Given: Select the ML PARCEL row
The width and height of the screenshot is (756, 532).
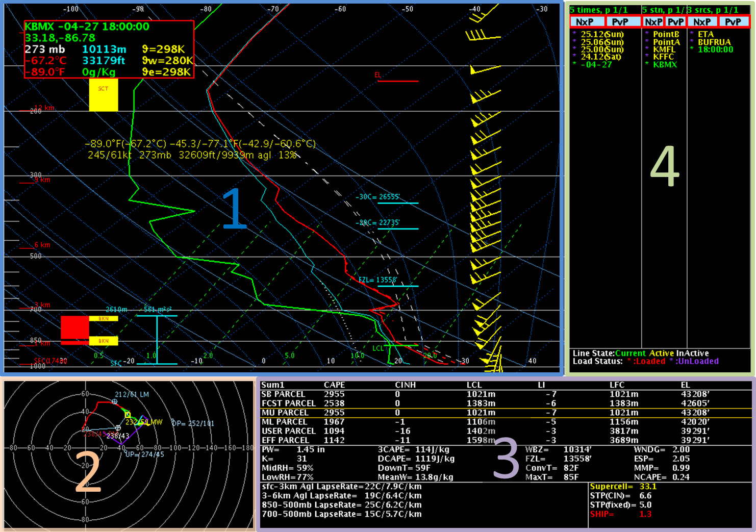Looking at the screenshot, I should pyautogui.click(x=506, y=422).
